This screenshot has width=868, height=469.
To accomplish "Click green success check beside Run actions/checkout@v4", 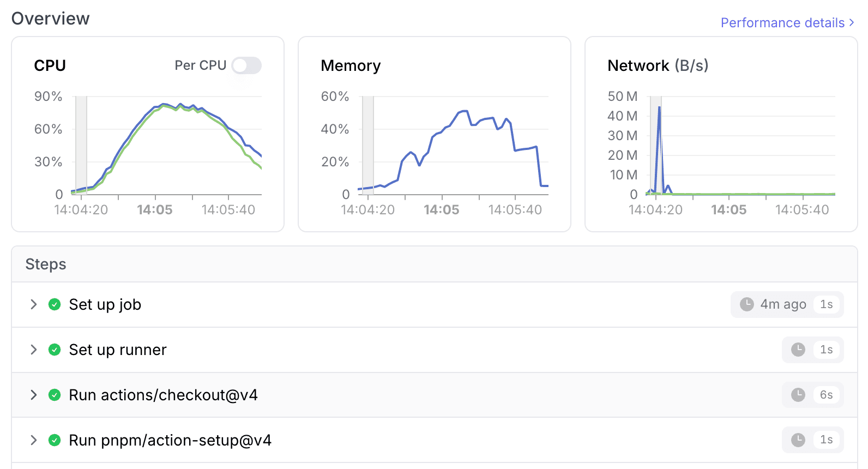I will [x=55, y=395].
